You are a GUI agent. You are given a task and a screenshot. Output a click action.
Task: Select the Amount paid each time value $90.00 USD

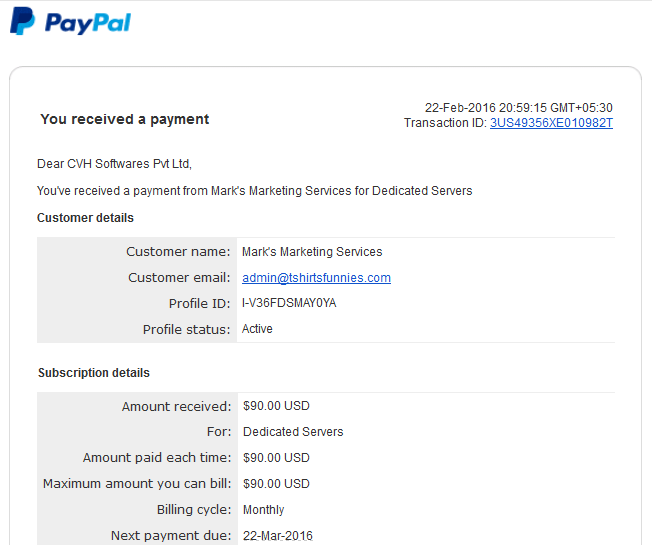click(x=276, y=458)
